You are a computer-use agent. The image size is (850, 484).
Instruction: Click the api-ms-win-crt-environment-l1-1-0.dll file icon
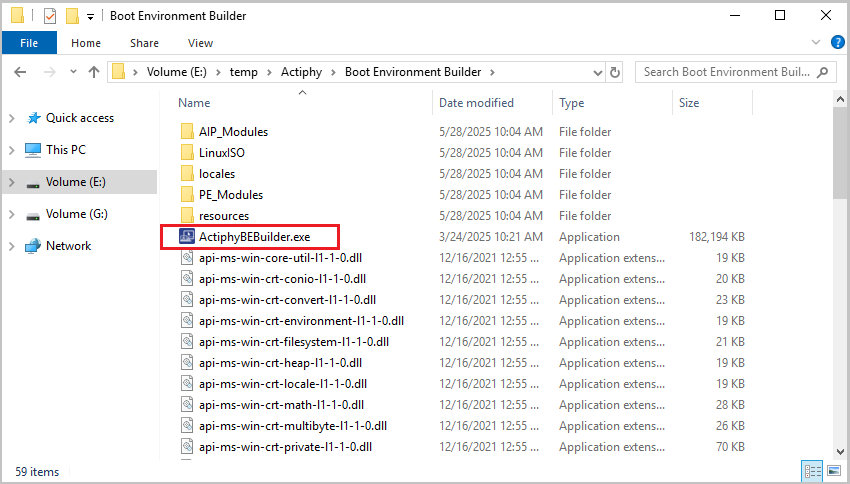(x=187, y=321)
